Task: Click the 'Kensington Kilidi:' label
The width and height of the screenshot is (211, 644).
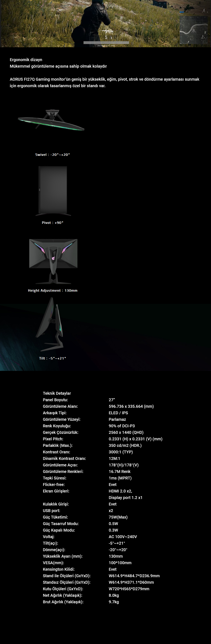Action: point(59,569)
